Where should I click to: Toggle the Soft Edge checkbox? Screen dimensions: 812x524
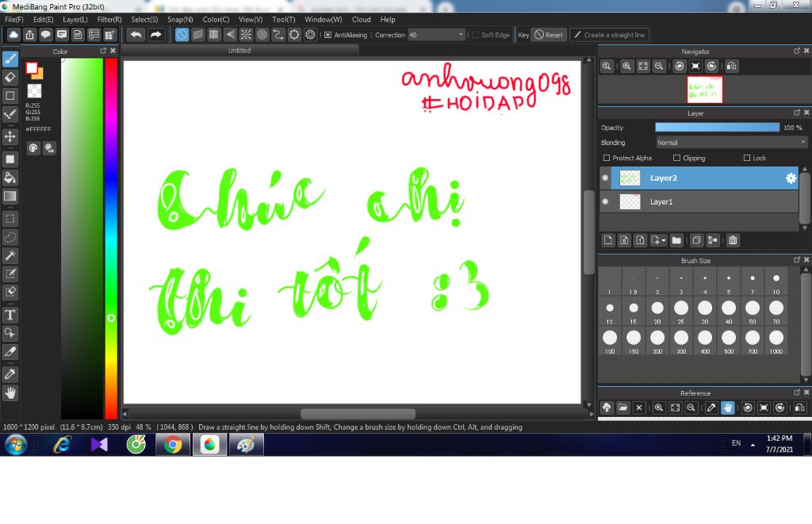(475, 35)
